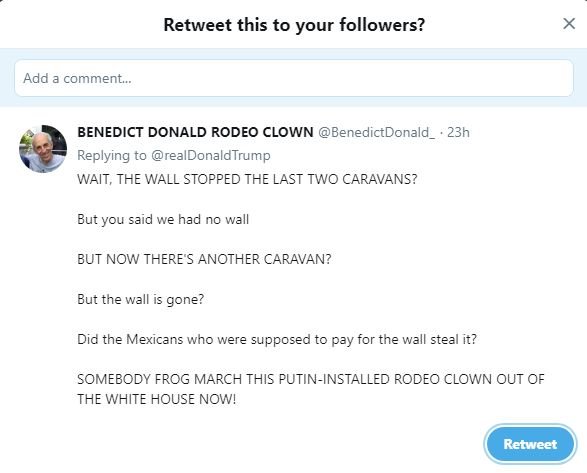Open the @BenedictDonald_ handle
The image size is (587, 473).
point(377,132)
